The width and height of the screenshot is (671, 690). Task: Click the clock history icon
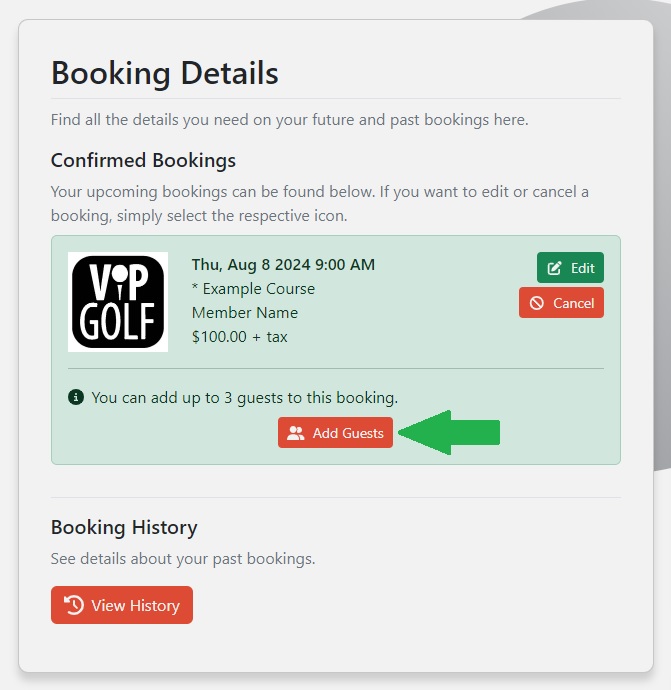pyautogui.click(x=73, y=605)
